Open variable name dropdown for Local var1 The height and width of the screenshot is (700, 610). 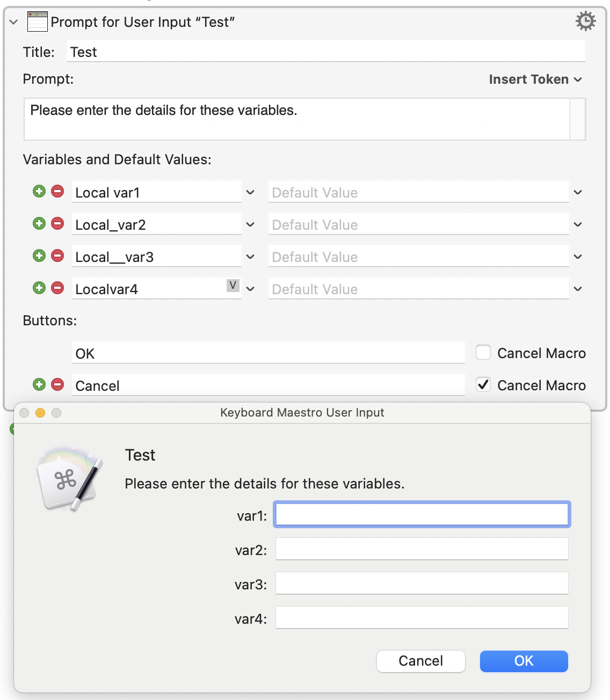pos(250,192)
